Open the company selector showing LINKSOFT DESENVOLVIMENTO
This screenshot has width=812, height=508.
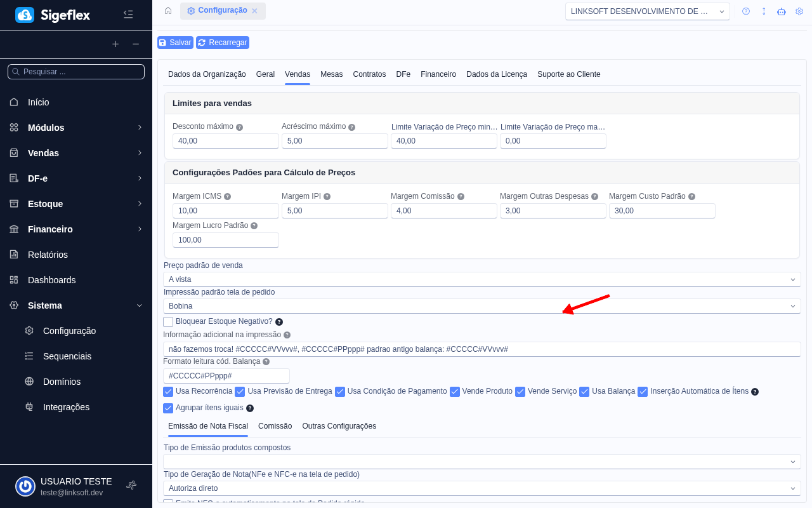[x=646, y=11]
